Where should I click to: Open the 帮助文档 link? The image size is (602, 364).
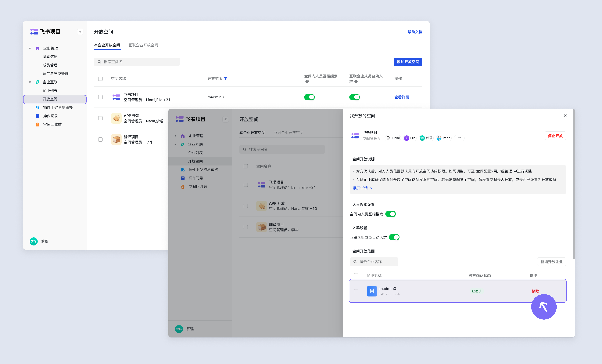pyautogui.click(x=415, y=32)
